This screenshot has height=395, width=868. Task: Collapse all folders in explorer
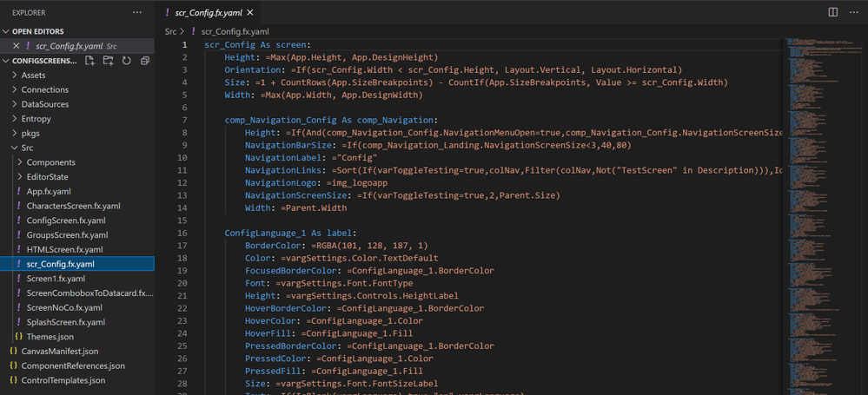tap(144, 60)
